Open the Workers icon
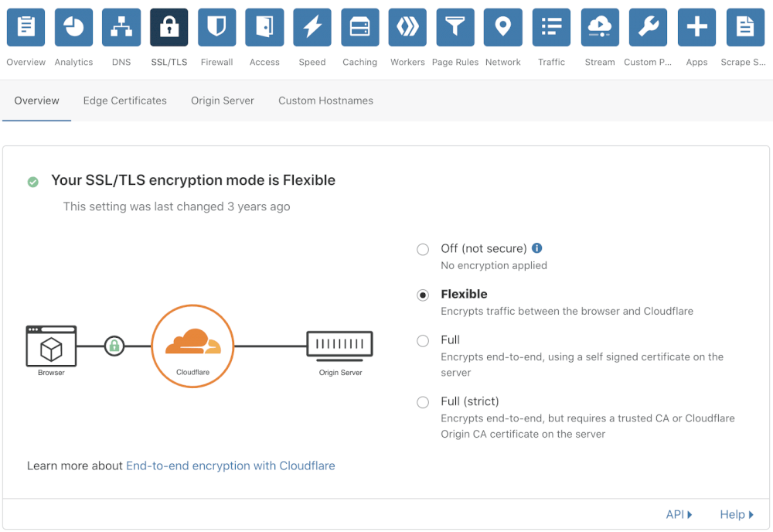The height and width of the screenshot is (532, 773). click(x=407, y=28)
